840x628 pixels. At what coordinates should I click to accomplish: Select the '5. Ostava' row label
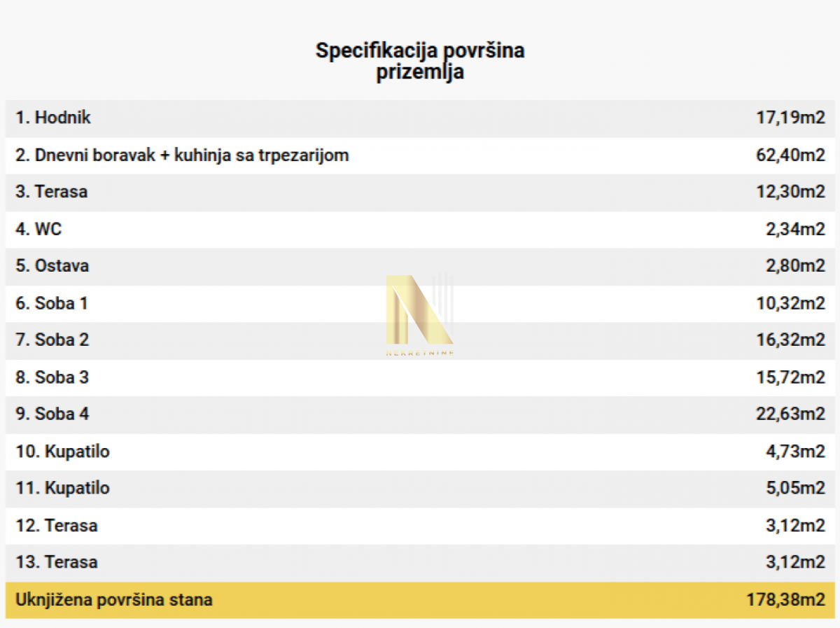click(52, 266)
